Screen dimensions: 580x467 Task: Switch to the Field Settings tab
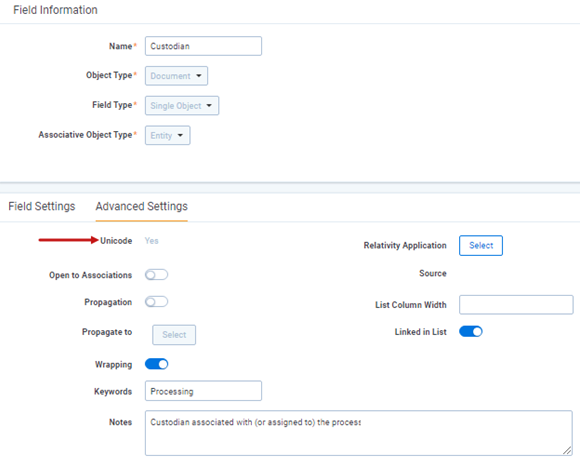tap(41, 206)
